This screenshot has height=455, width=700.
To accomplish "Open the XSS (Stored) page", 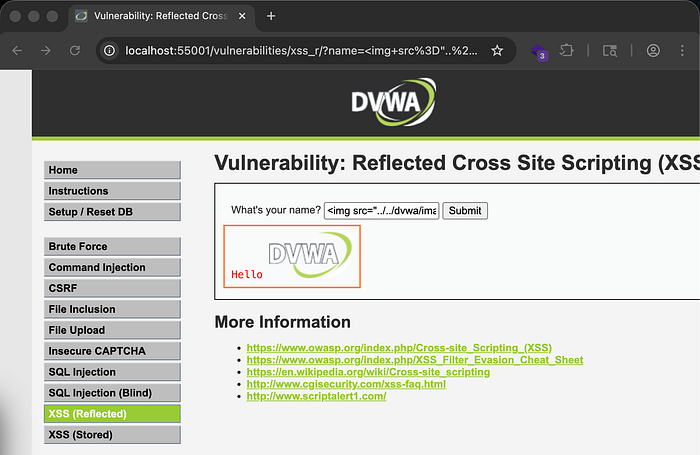I will click(x=112, y=435).
